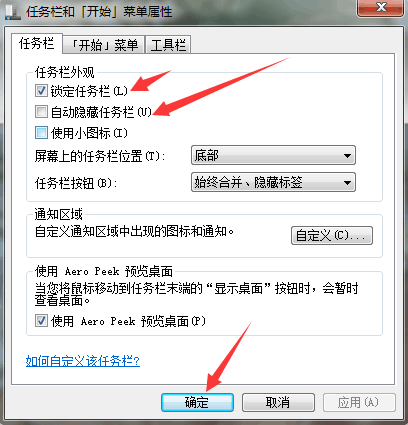Confirm with the 确定 button

[x=197, y=403]
